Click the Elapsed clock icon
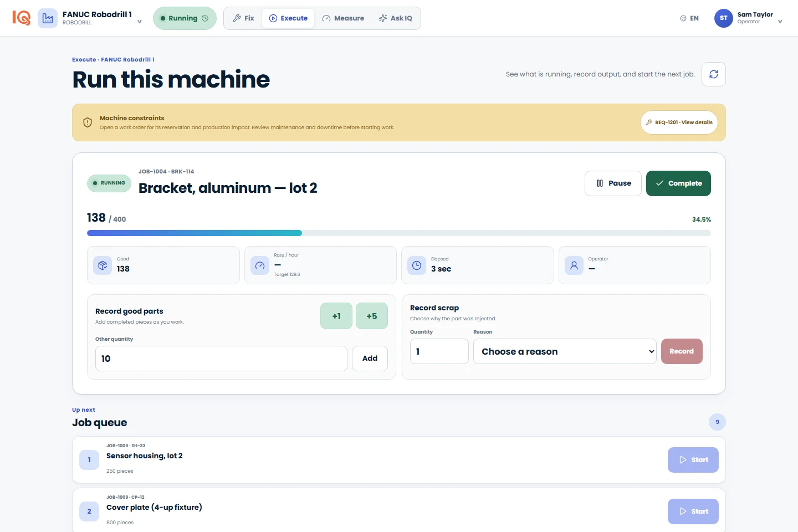This screenshot has height=532, width=798. pos(417,265)
